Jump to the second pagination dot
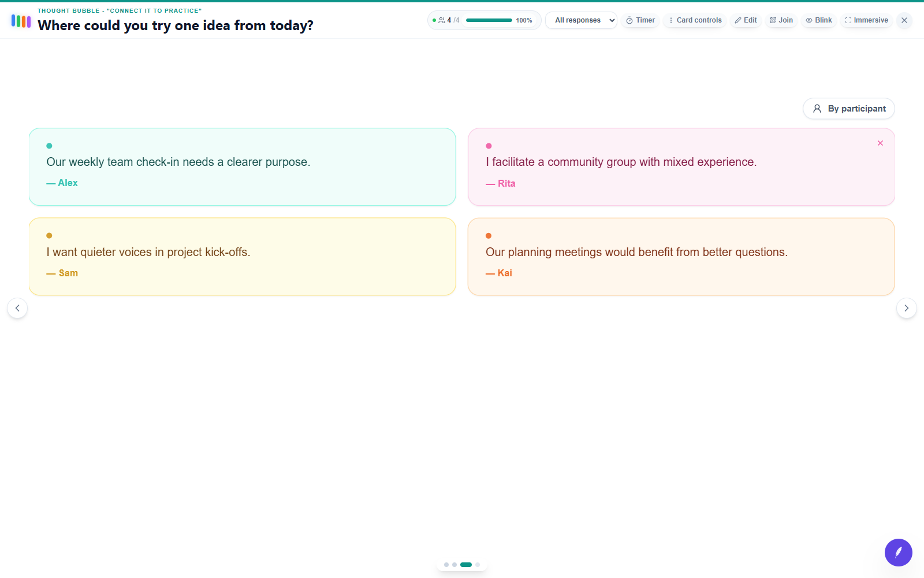The width and height of the screenshot is (924, 578). tap(454, 565)
